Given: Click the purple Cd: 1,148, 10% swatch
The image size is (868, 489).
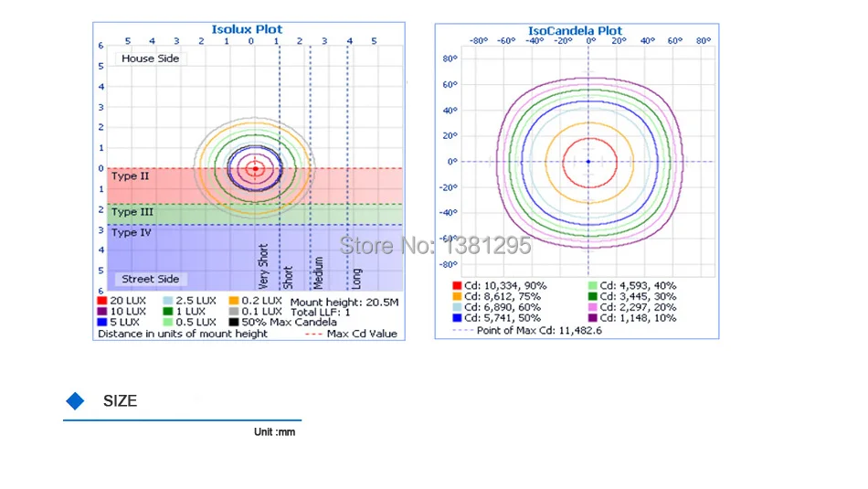Looking at the screenshot, I should click(x=592, y=318).
